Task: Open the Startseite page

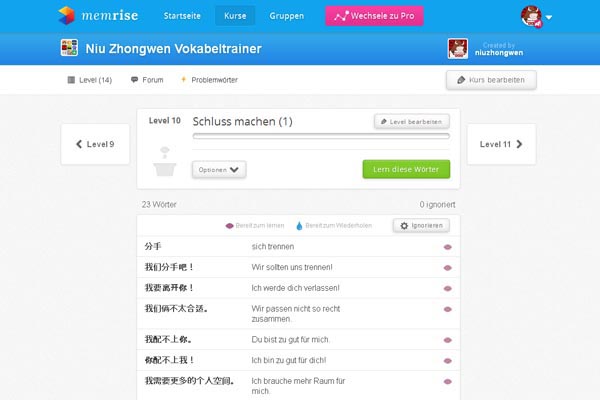Action: [182, 16]
